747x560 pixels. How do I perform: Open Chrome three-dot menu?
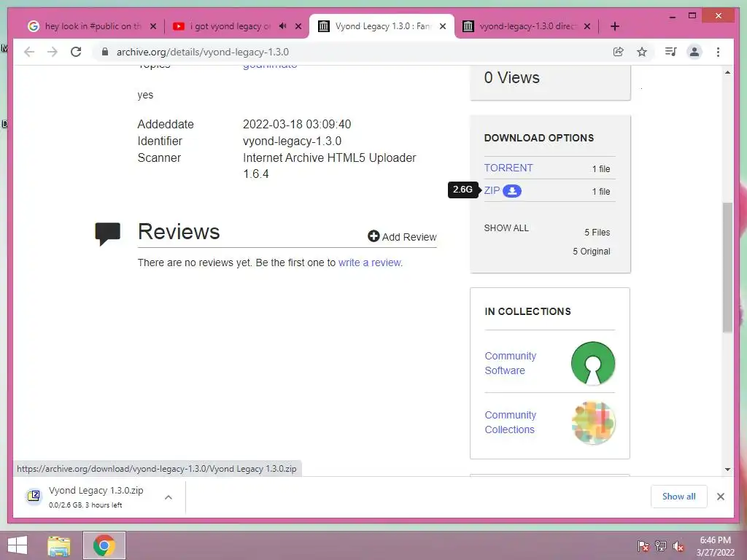click(x=718, y=52)
